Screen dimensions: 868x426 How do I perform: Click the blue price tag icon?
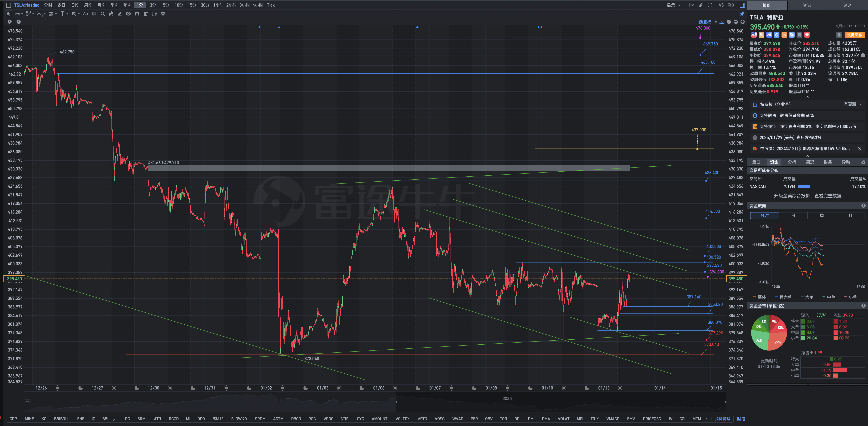[792, 35]
